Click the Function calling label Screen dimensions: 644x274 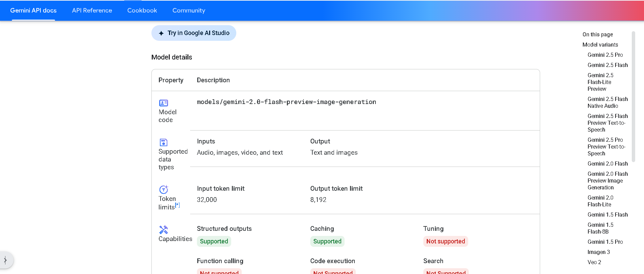pyautogui.click(x=220, y=261)
